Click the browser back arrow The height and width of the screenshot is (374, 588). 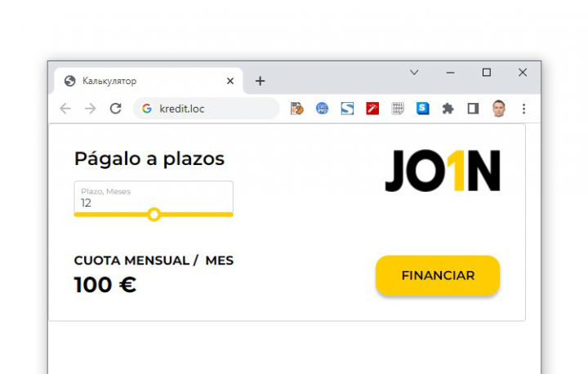coord(65,109)
